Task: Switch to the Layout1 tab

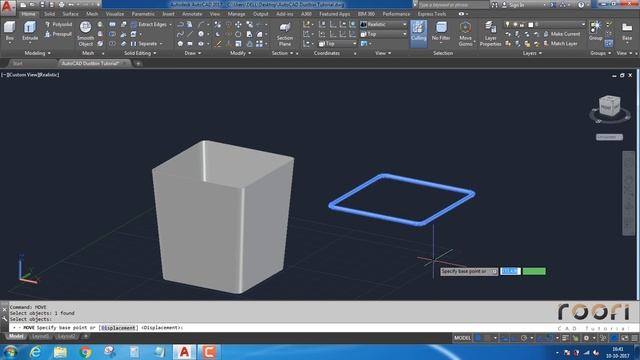Action: coord(40,336)
